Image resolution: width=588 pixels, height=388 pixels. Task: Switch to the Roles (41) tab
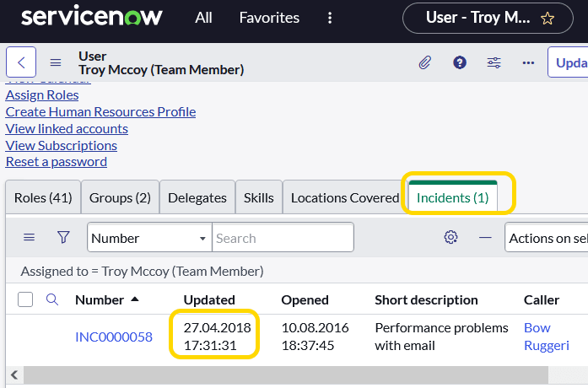43,197
